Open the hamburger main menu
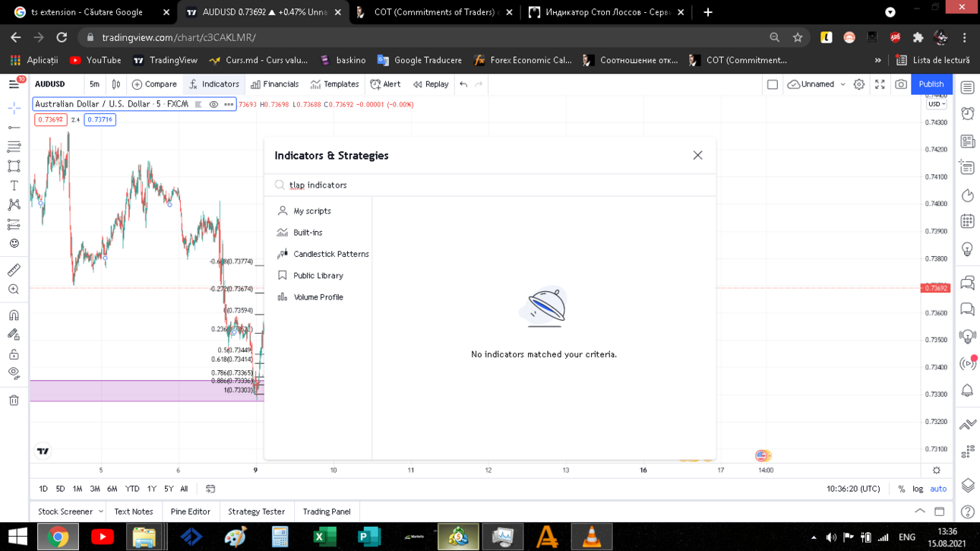Image resolution: width=980 pixels, height=551 pixels. tap(14, 84)
